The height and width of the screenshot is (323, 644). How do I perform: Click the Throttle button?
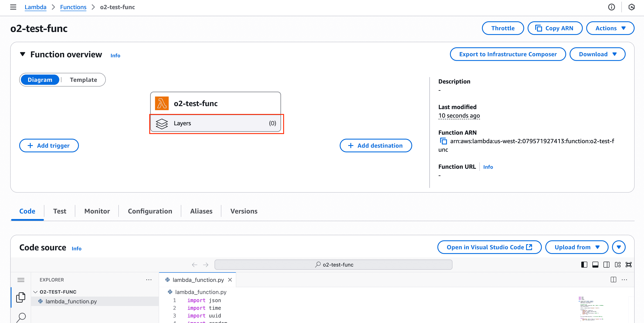click(x=503, y=28)
